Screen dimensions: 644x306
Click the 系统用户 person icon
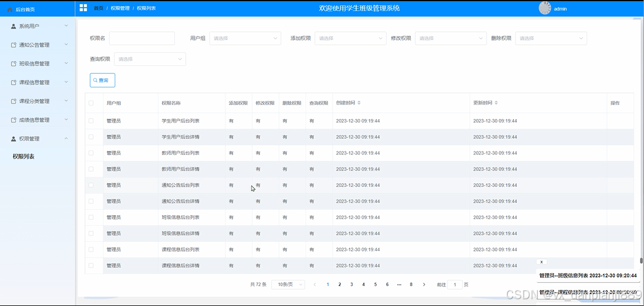(14, 26)
